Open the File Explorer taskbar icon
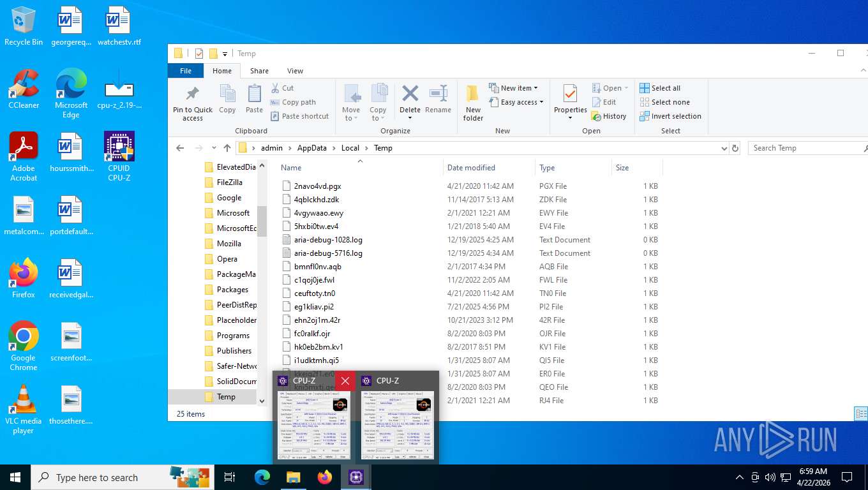 coord(293,477)
